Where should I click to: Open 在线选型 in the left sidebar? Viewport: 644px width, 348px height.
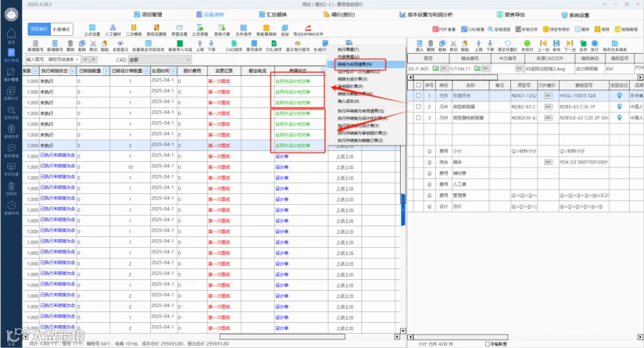(x=11, y=111)
